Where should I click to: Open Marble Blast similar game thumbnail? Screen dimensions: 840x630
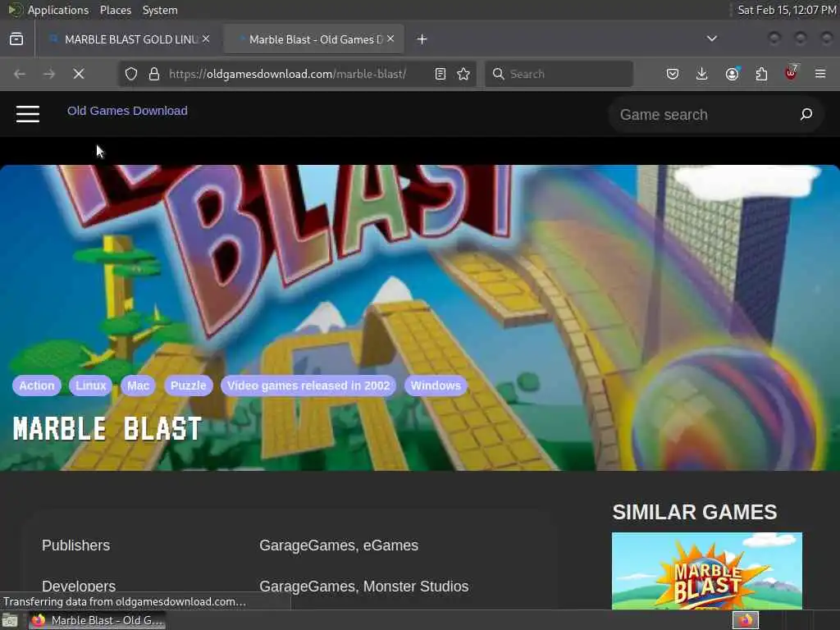click(x=706, y=571)
